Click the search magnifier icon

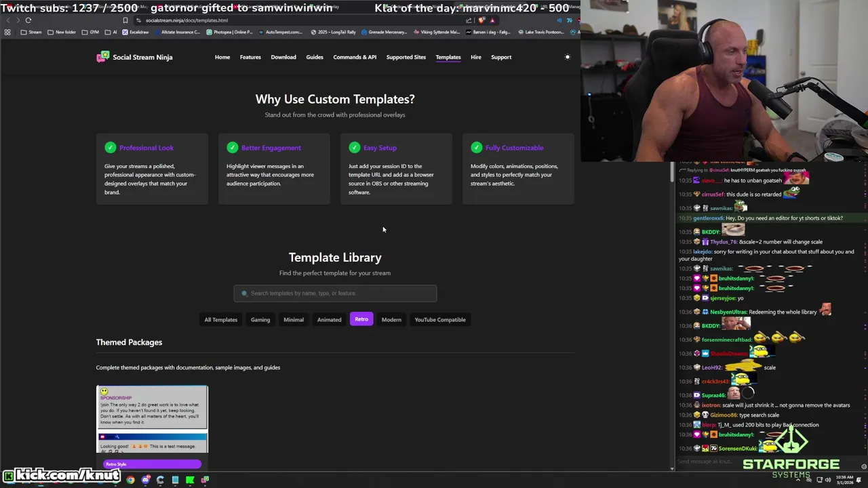tap(245, 293)
